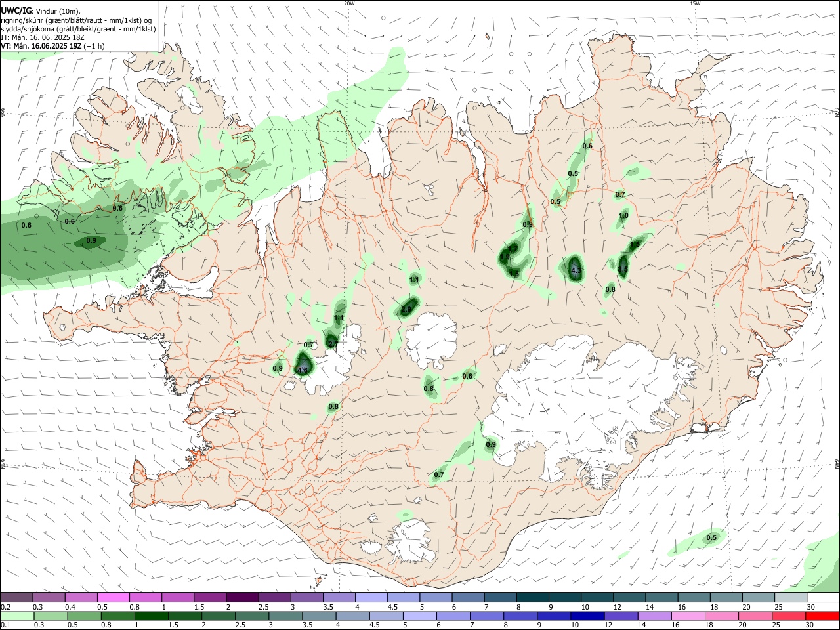
Task: Select the light green 0.3 swatch, lower legend row
Action: [50, 616]
